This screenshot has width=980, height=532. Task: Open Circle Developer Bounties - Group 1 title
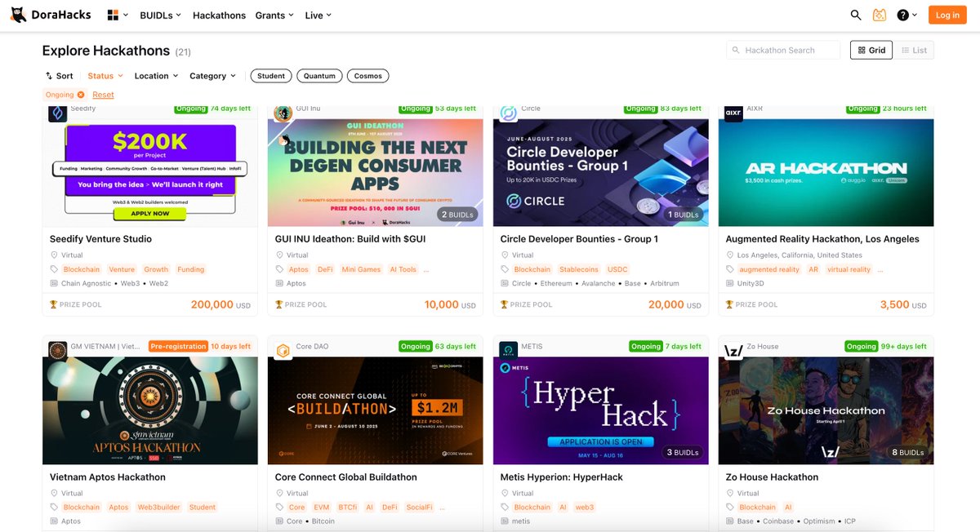coord(579,239)
